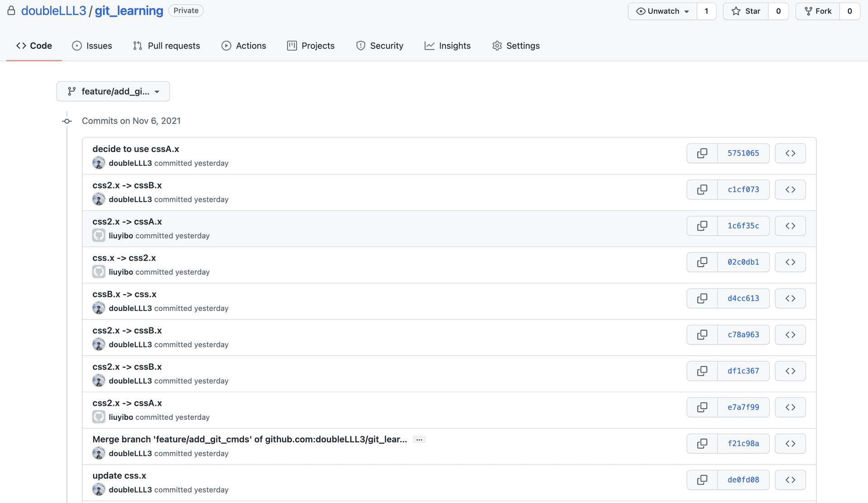Screen dimensions: 868x503
Task: Browse repository at commit d4cc613
Action: 790,299
